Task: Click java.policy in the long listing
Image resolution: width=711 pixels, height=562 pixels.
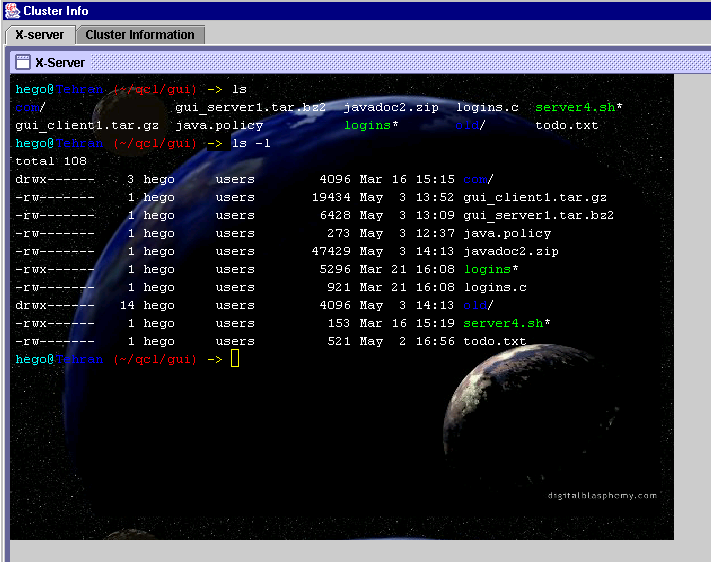Action: (507, 234)
